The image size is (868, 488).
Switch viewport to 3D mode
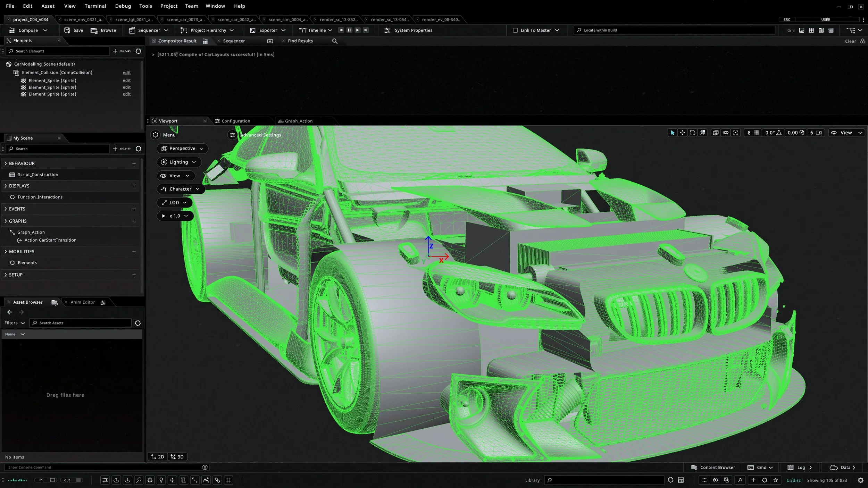click(x=177, y=456)
